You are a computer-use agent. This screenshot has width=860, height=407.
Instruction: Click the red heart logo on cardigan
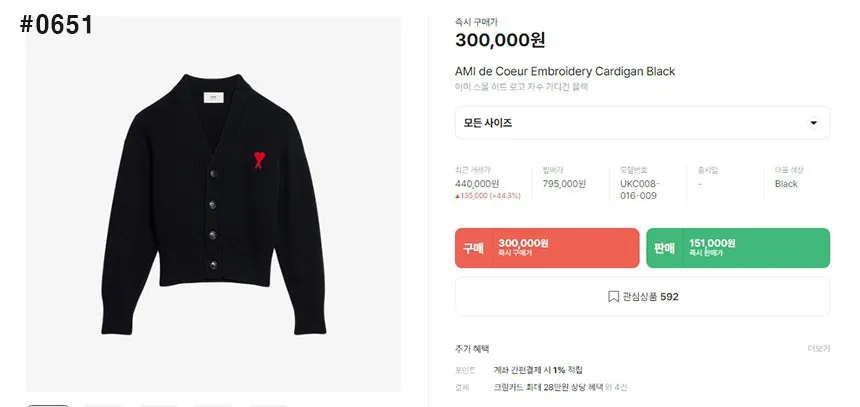click(259, 160)
